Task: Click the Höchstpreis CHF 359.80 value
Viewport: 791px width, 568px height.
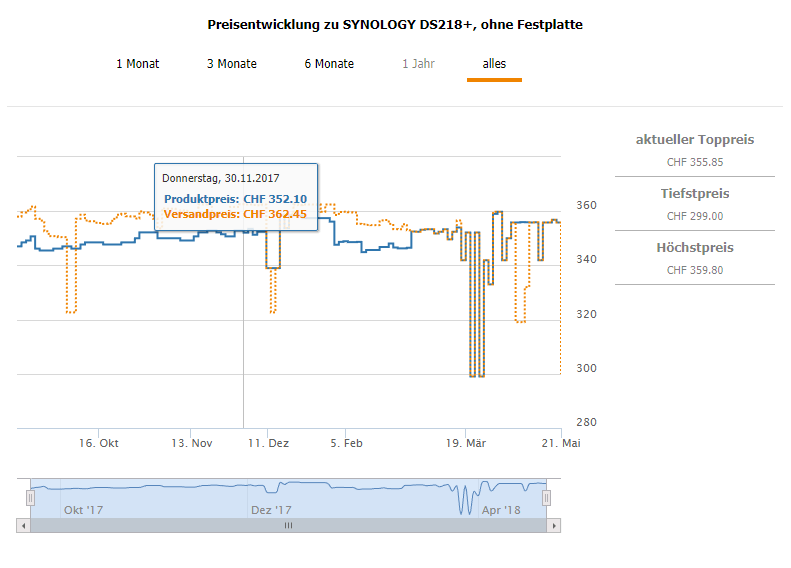Action: click(695, 269)
